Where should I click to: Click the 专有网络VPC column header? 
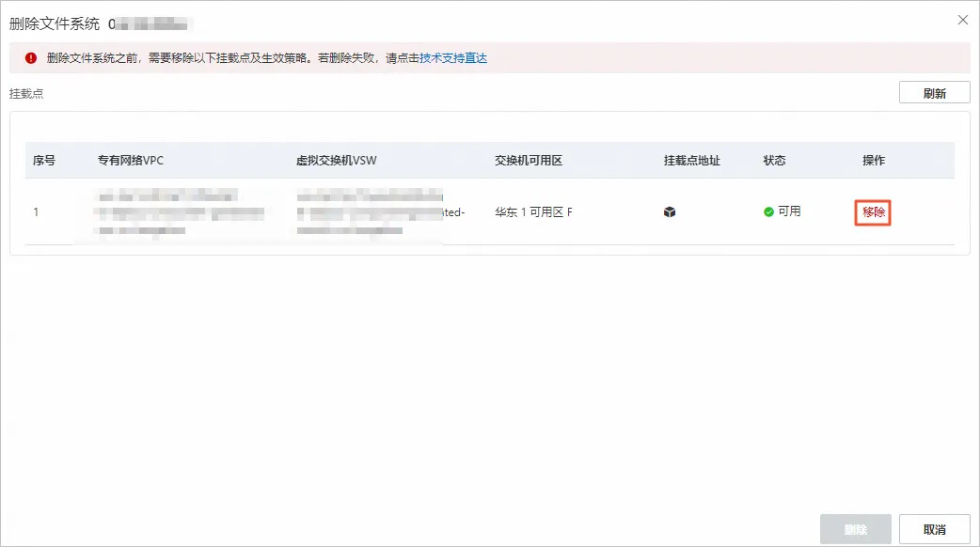point(130,161)
